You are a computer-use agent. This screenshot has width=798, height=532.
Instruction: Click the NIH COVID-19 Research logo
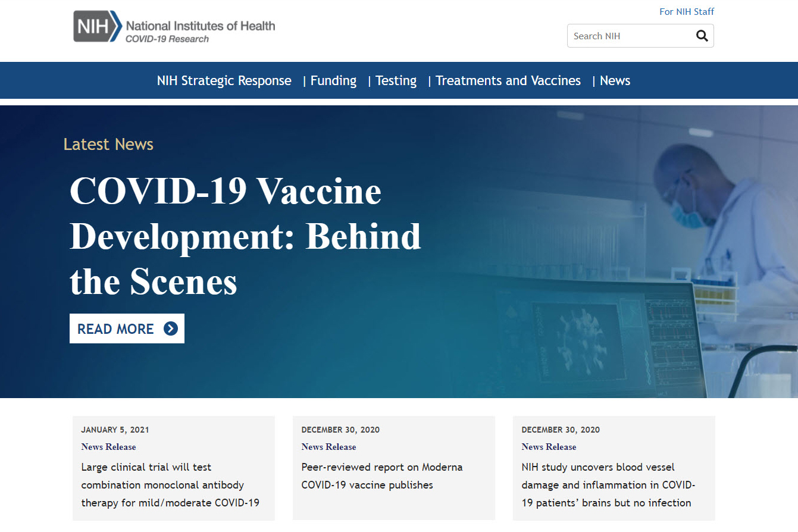pos(173,26)
